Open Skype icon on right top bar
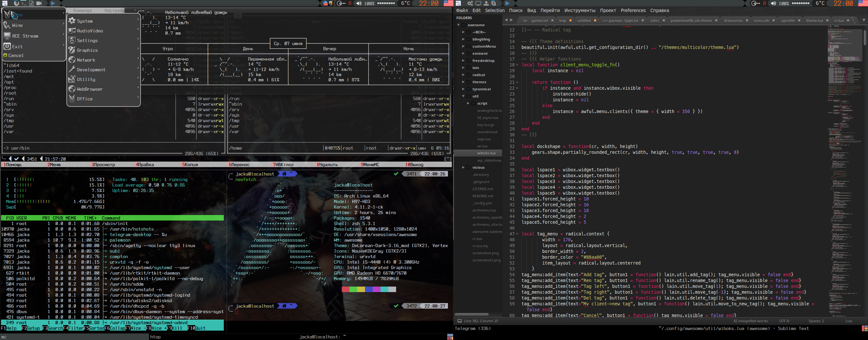Viewport: 868px width, 340px height. click(x=494, y=3)
